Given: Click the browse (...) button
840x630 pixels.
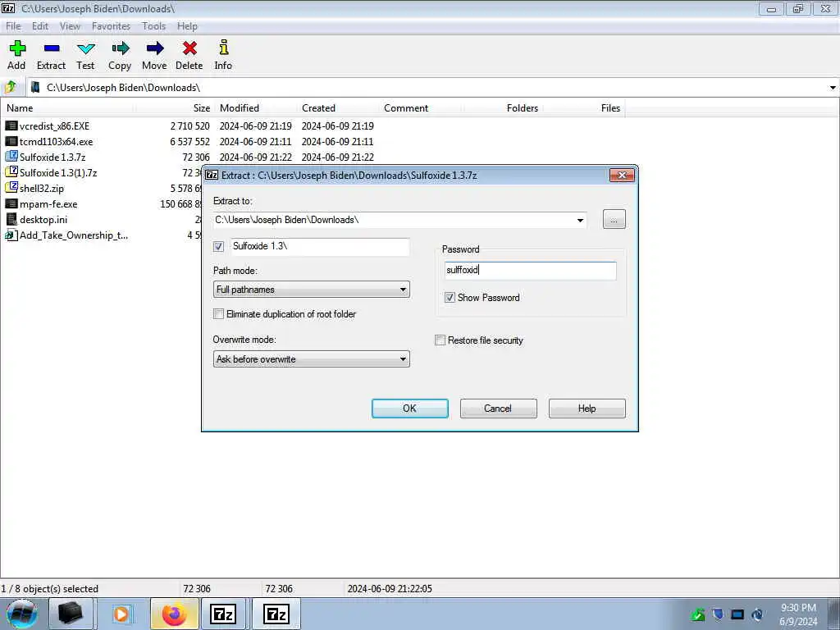Looking at the screenshot, I should [614, 220].
